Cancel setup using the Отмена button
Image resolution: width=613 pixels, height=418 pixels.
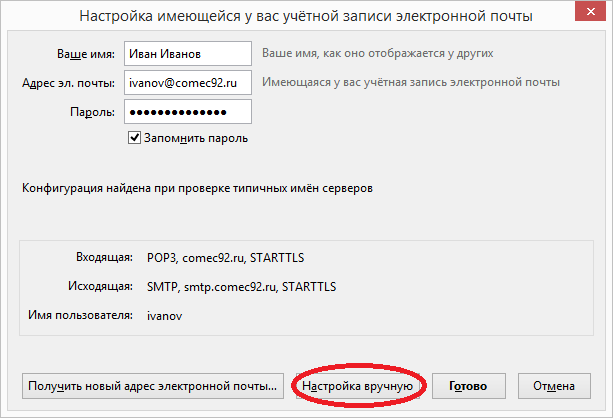coord(553,385)
